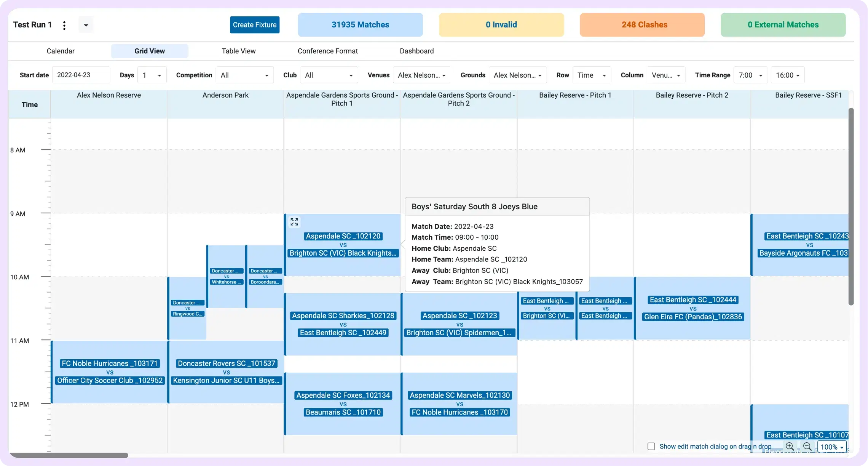Click the zoom out magnifier icon
Screen dimensions: 868x466
(x=807, y=447)
